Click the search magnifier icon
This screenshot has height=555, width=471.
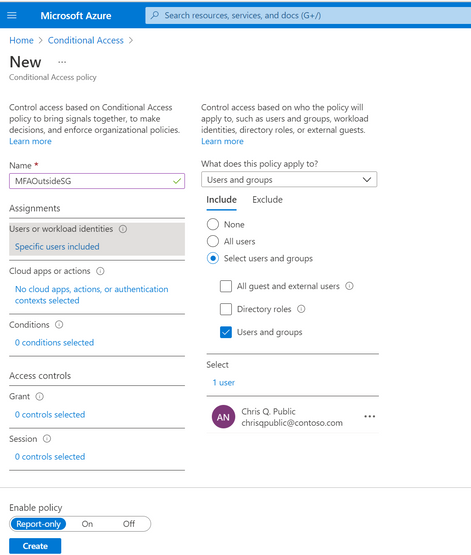(155, 15)
